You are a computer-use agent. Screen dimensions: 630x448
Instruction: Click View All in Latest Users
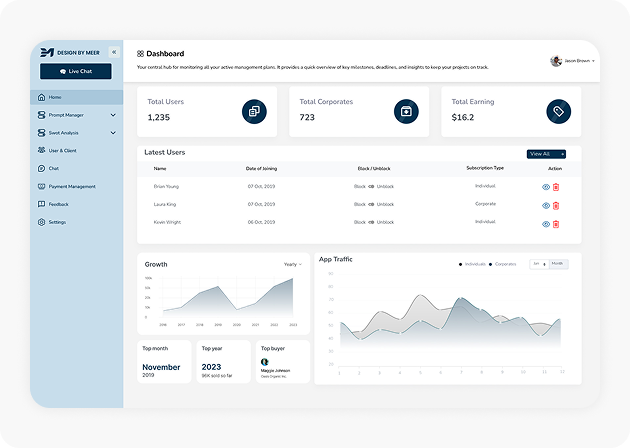(546, 154)
